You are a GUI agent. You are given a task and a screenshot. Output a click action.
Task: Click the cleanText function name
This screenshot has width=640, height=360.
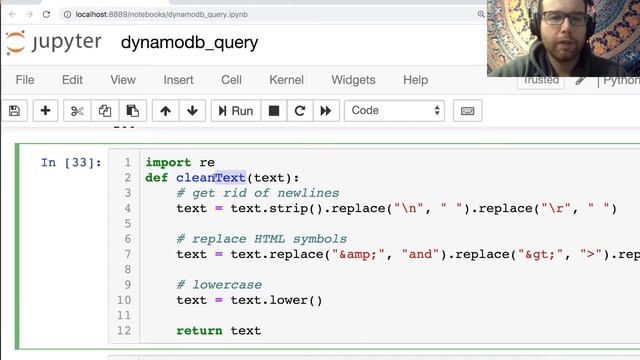tap(211, 178)
